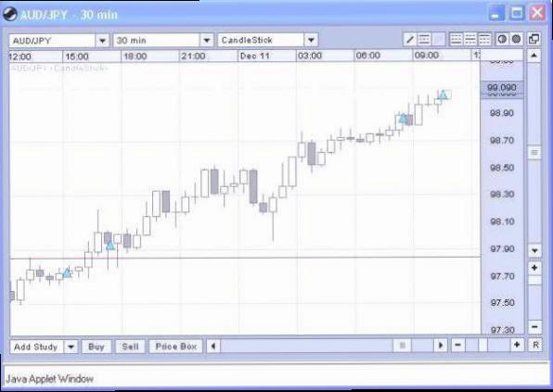Click the horizontal zoom plus button
553x392 pixels.
pyautogui.click(x=517, y=345)
